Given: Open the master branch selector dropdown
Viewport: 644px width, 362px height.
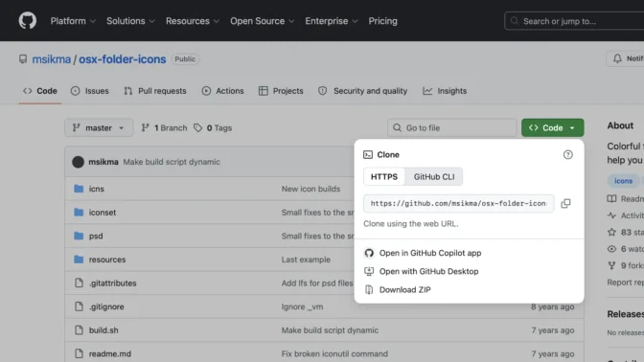Looking at the screenshot, I should [99, 128].
